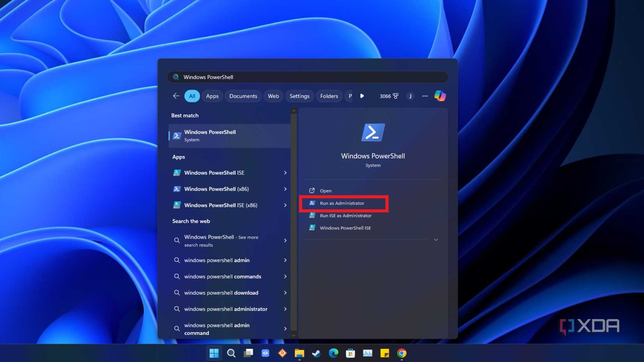This screenshot has height=362, width=644.
Task: Open File Explorer from the taskbar
Action: (299, 353)
